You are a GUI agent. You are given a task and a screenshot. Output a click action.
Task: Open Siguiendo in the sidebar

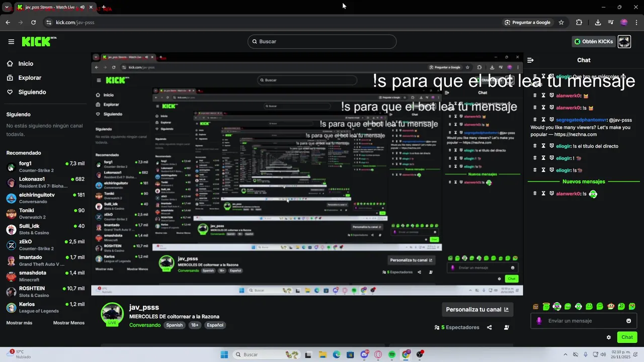(x=32, y=92)
